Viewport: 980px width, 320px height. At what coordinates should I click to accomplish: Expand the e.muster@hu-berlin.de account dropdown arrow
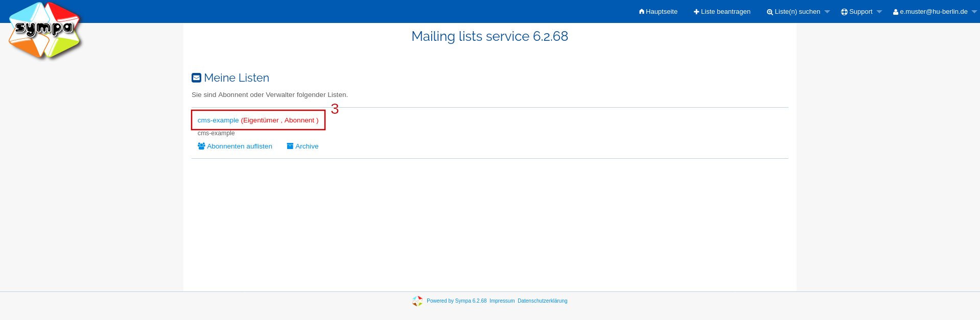point(974,12)
